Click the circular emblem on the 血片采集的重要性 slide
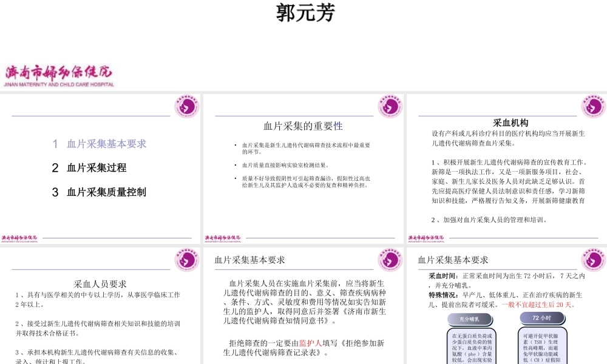 [x=392, y=105]
